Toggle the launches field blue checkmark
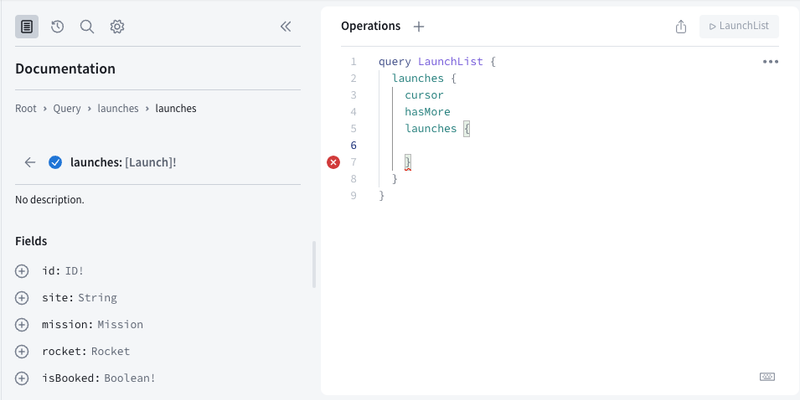Viewport: 800px width, 400px height. coord(55,162)
